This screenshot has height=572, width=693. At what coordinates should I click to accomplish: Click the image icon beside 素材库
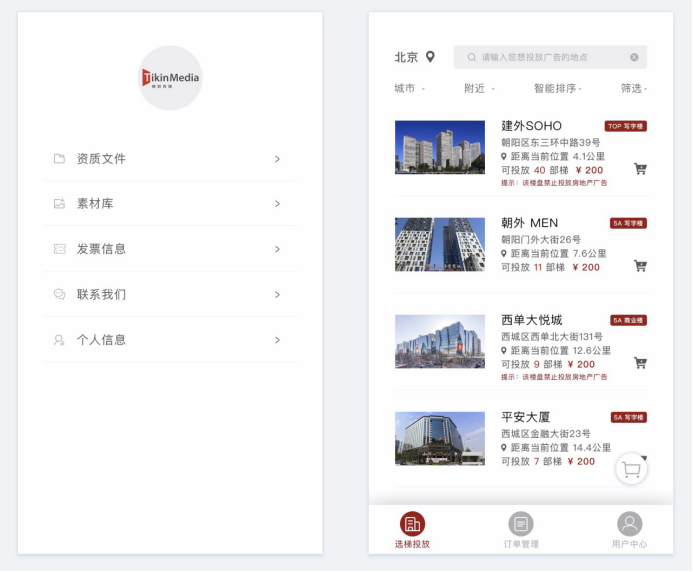coord(59,203)
